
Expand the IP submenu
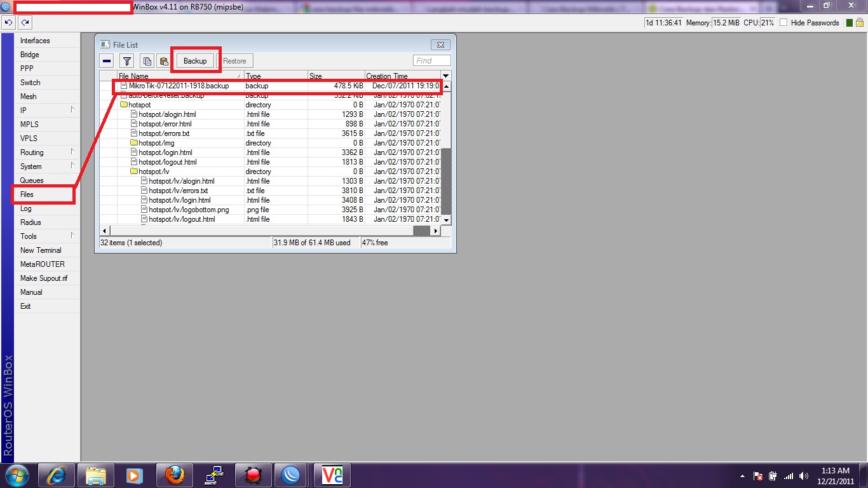click(47, 111)
